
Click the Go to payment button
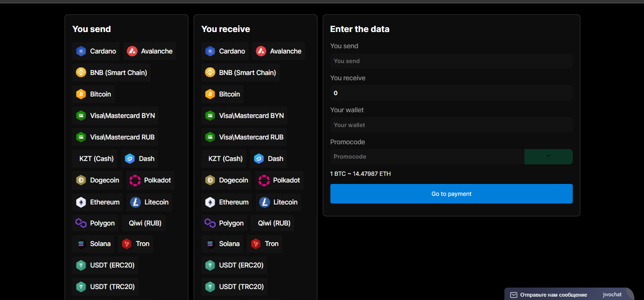click(x=451, y=194)
